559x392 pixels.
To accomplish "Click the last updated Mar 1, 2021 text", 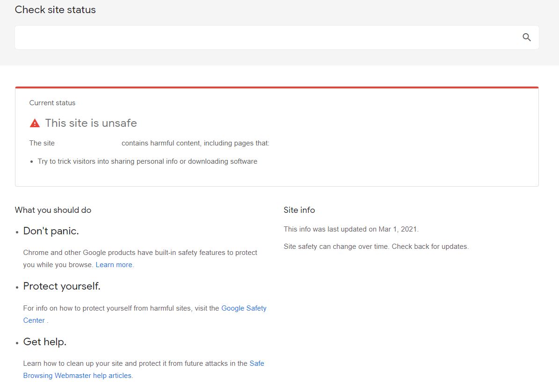I will 351,229.
